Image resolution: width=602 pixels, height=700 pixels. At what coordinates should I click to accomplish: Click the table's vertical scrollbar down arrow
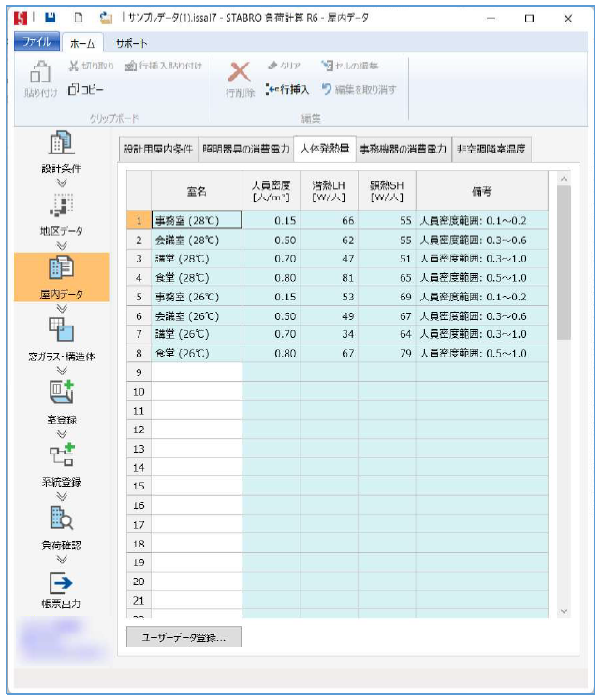tap(563, 610)
